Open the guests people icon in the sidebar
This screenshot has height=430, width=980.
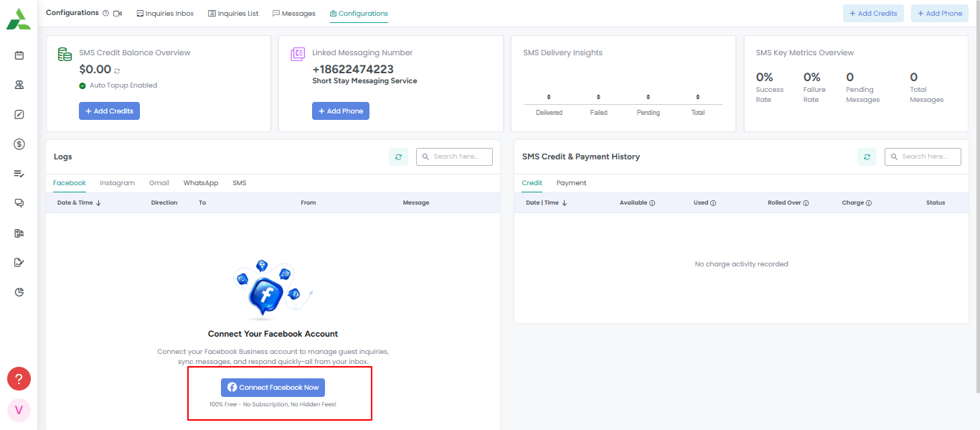coord(19,85)
